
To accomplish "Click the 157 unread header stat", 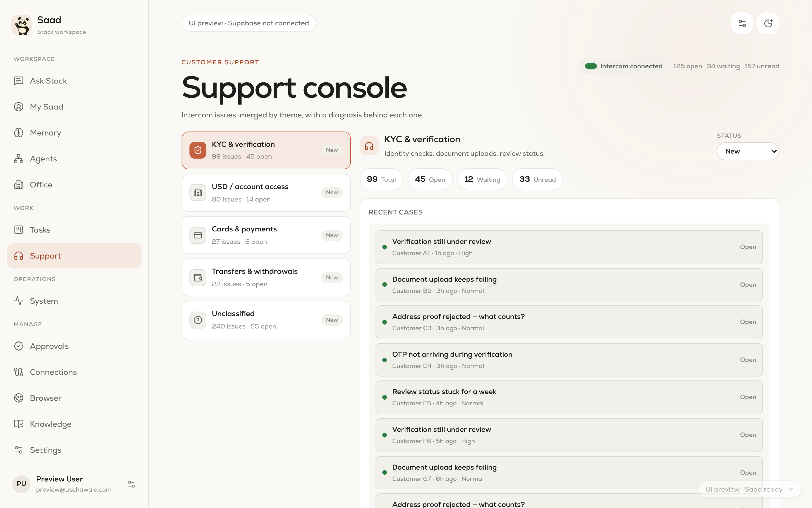I will point(762,66).
